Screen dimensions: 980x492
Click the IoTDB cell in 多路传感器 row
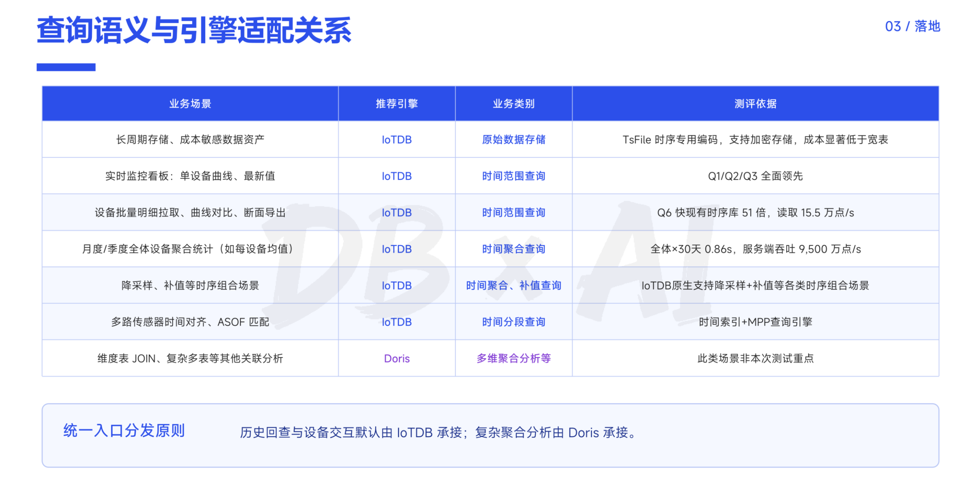click(x=397, y=322)
